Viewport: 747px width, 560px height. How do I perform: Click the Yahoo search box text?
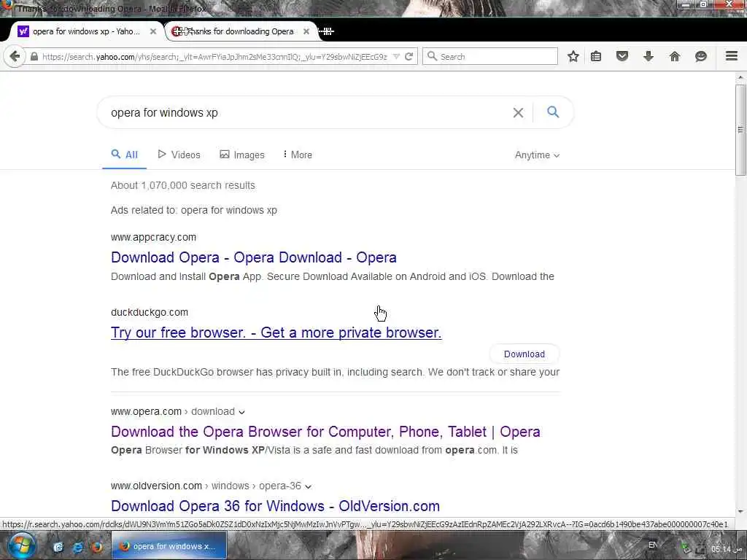(164, 113)
